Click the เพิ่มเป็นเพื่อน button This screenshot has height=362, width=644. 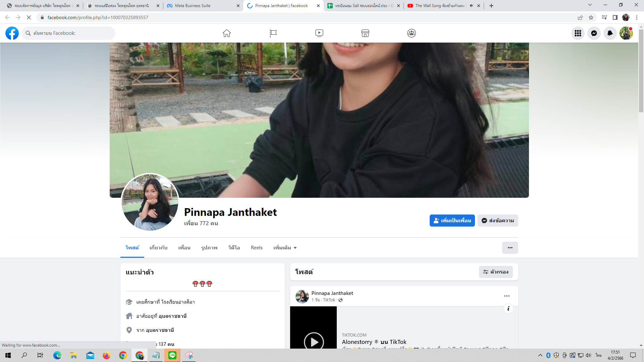click(x=452, y=221)
